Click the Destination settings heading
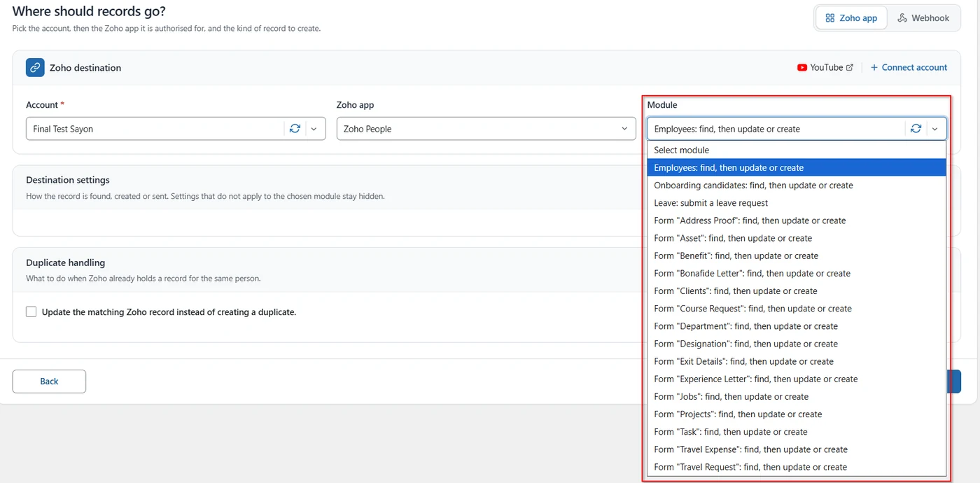 (x=68, y=180)
